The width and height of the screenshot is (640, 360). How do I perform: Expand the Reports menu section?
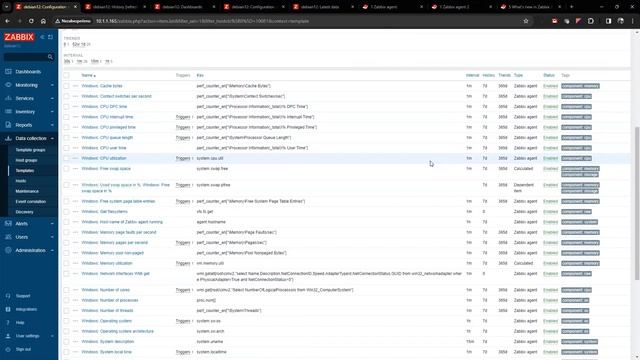52,125
